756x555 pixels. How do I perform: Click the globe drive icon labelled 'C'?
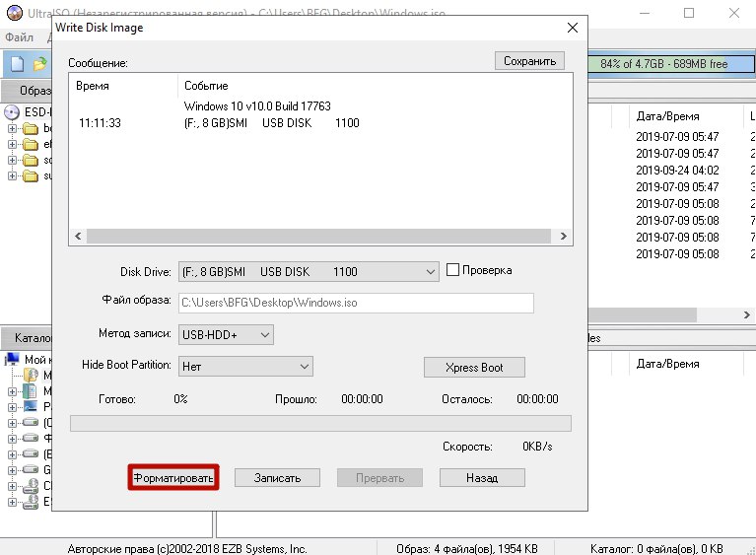(31, 486)
